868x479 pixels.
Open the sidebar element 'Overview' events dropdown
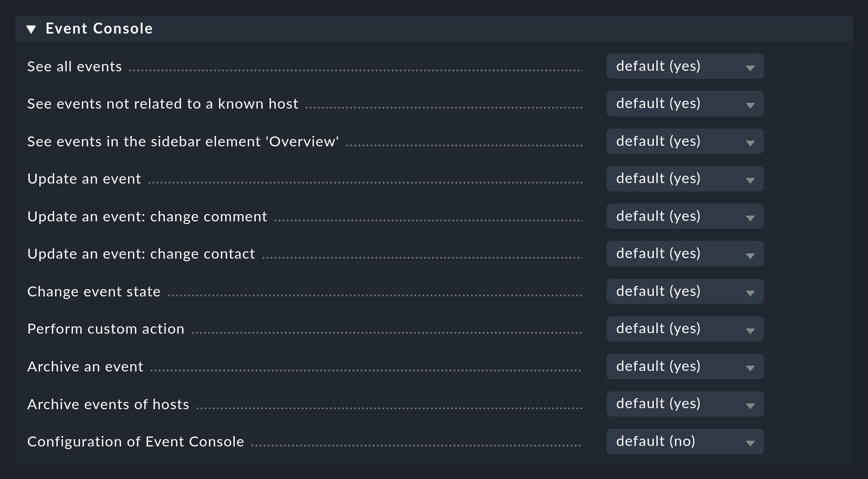pos(684,141)
